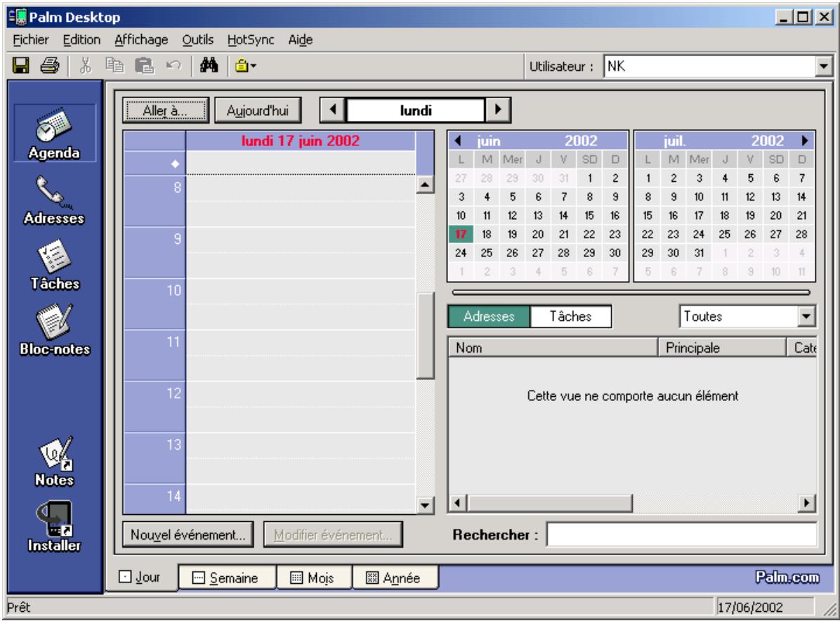Switch to the Mois tab
This screenshot has height=621, width=840.
pos(314,577)
